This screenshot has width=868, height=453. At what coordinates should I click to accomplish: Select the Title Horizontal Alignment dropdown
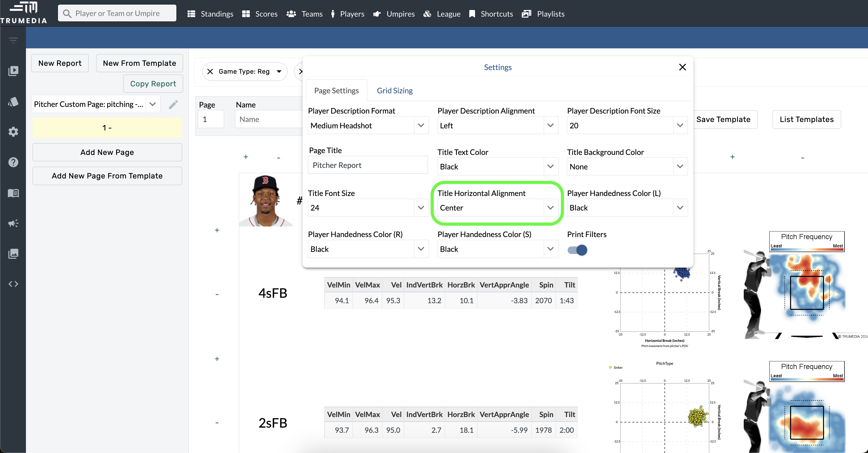496,207
